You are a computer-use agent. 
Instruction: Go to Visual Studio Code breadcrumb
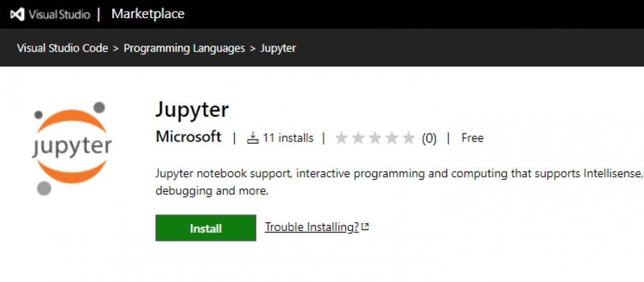pos(62,48)
